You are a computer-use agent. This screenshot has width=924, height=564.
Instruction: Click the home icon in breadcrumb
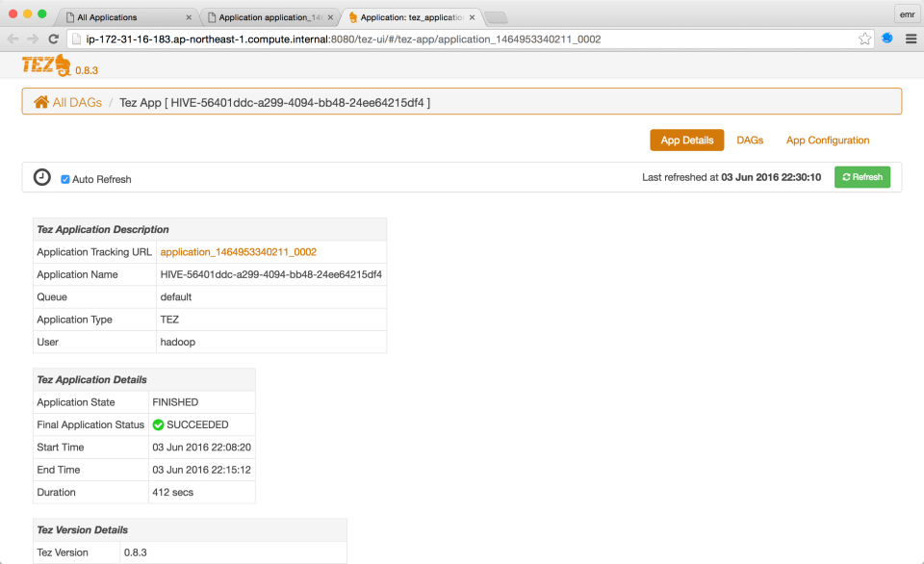click(41, 102)
